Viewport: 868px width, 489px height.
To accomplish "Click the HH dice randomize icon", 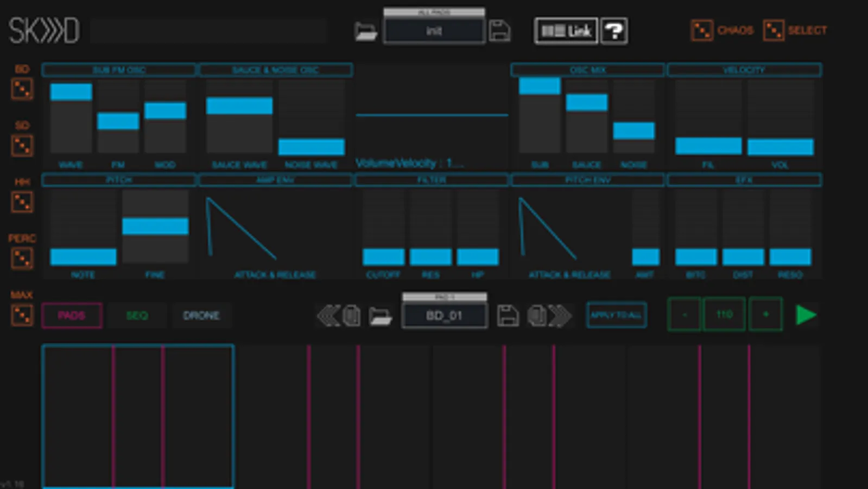I will 22,202.
